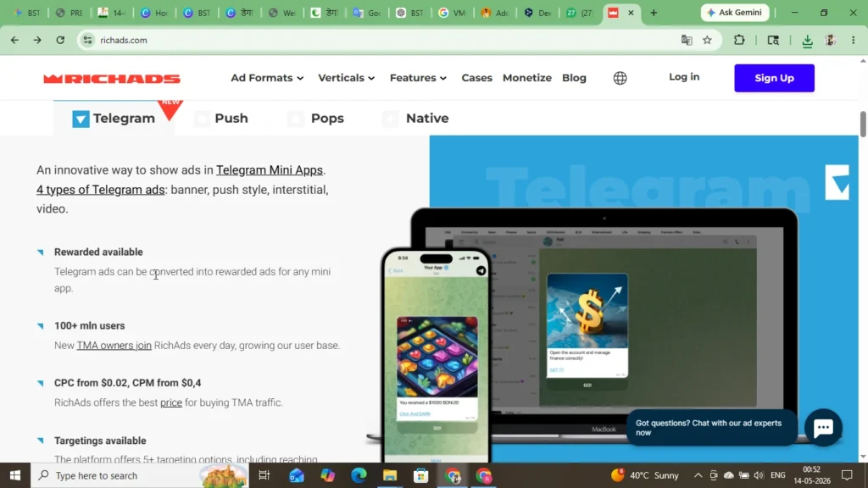
Task: Click the volume icon in system tray
Action: 759,475
